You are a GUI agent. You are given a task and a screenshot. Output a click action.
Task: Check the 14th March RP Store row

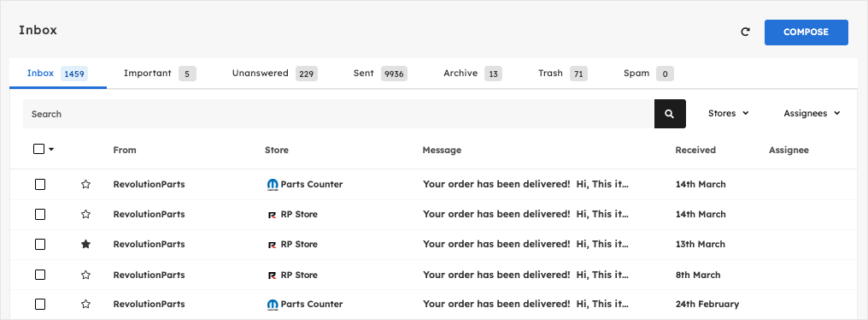coord(40,214)
